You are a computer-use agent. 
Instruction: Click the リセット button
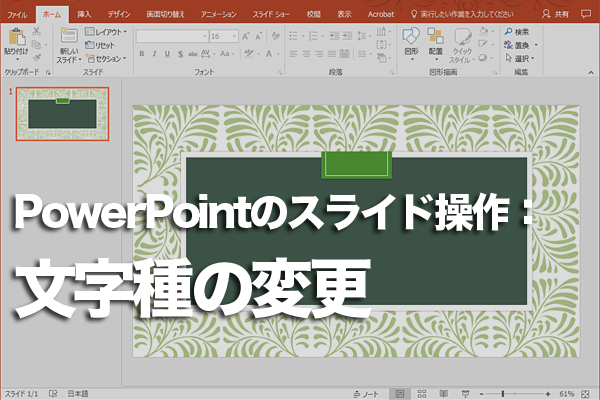99,45
